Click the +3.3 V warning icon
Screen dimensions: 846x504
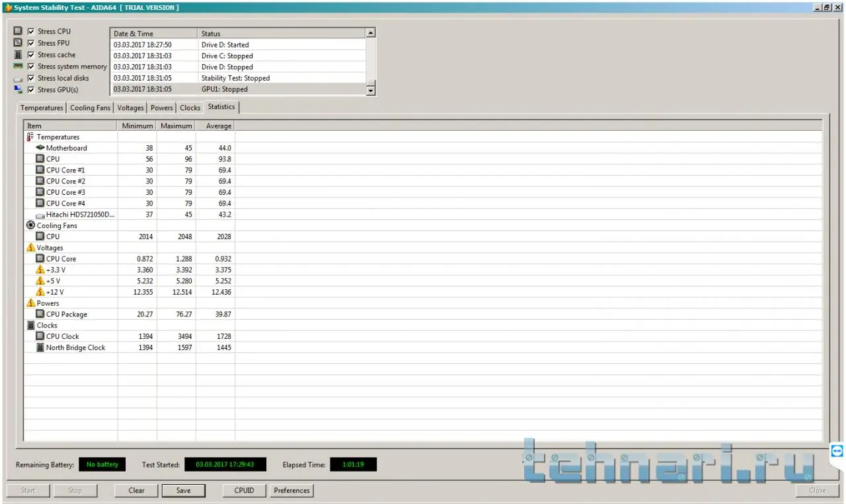point(40,270)
